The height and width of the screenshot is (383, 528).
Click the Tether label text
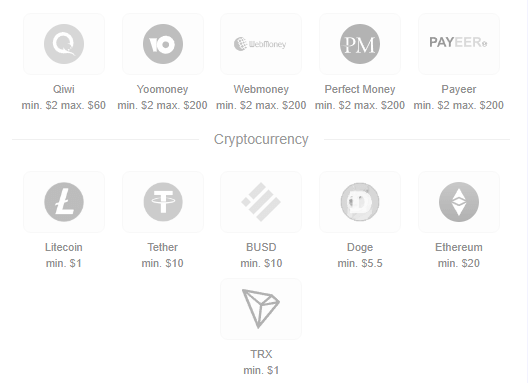pyautogui.click(x=163, y=247)
